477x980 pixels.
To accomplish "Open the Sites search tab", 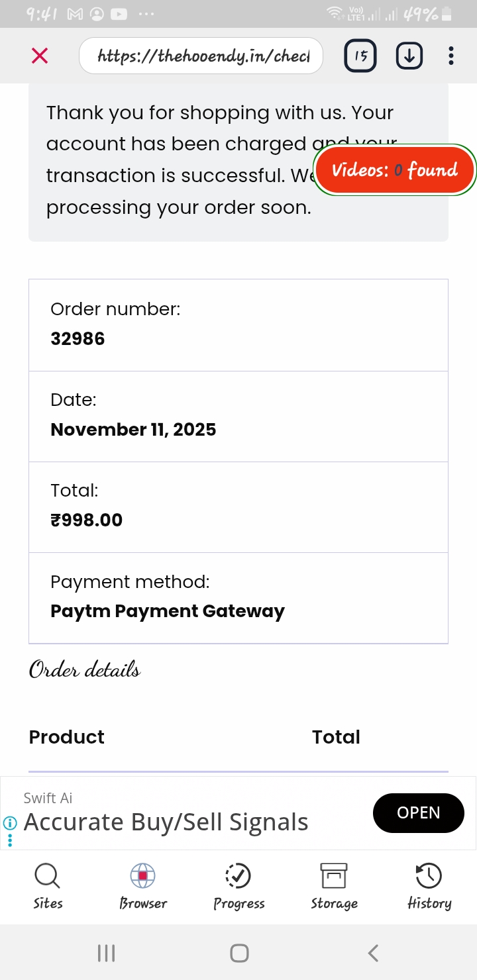I will pyautogui.click(x=48, y=886).
